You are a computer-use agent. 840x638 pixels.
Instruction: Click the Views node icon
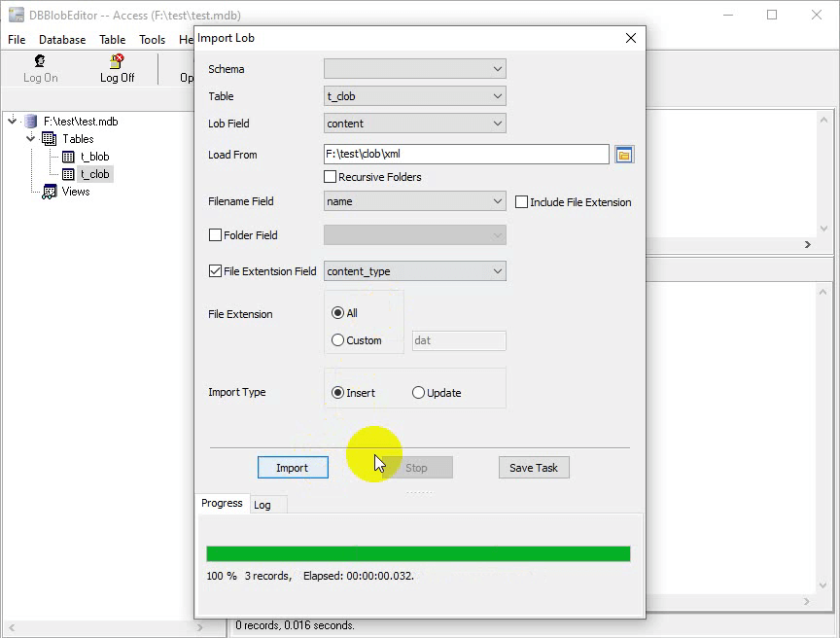click(50, 192)
